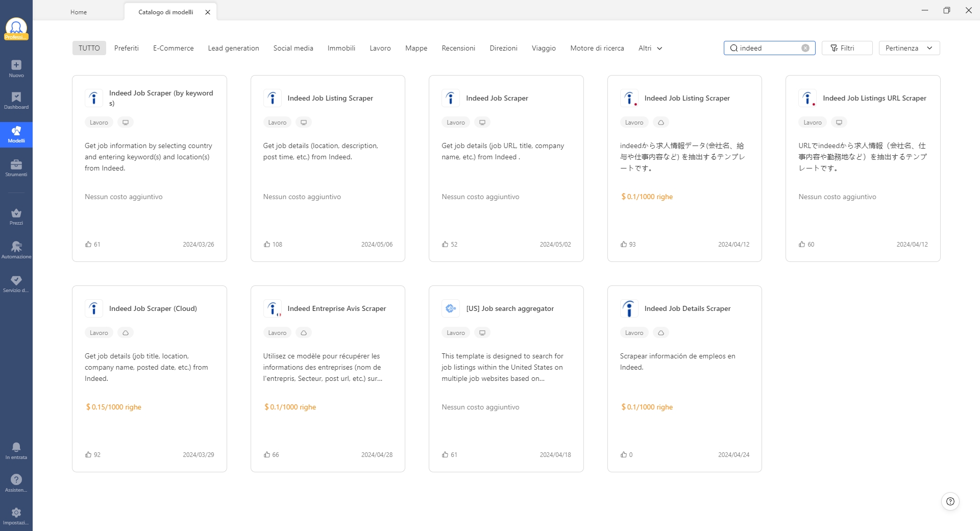Select Motore di ricerca category
Viewport: 980px width, 531px height.
pyautogui.click(x=597, y=48)
